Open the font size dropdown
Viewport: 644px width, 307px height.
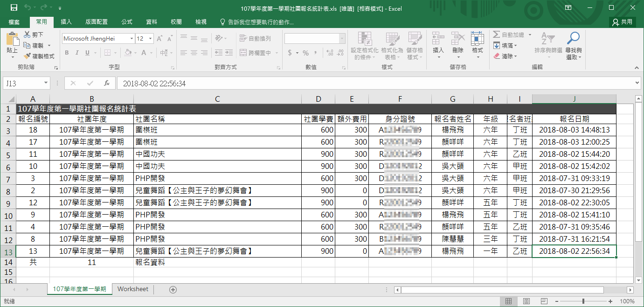(x=151, y=39)
